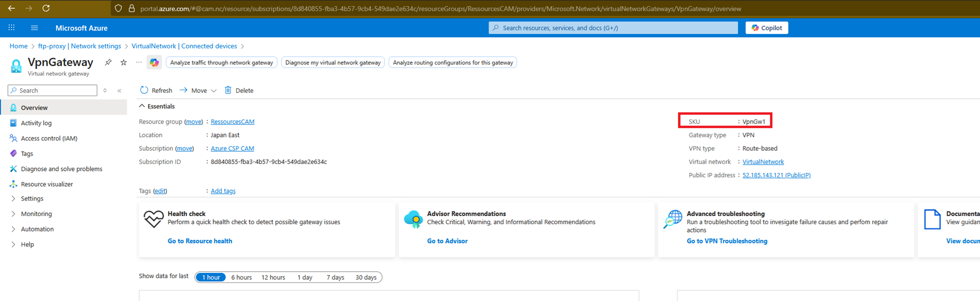Viewport: 980px width, 301px height.
Task: Click the top search resources field
Action: [613, 28]
